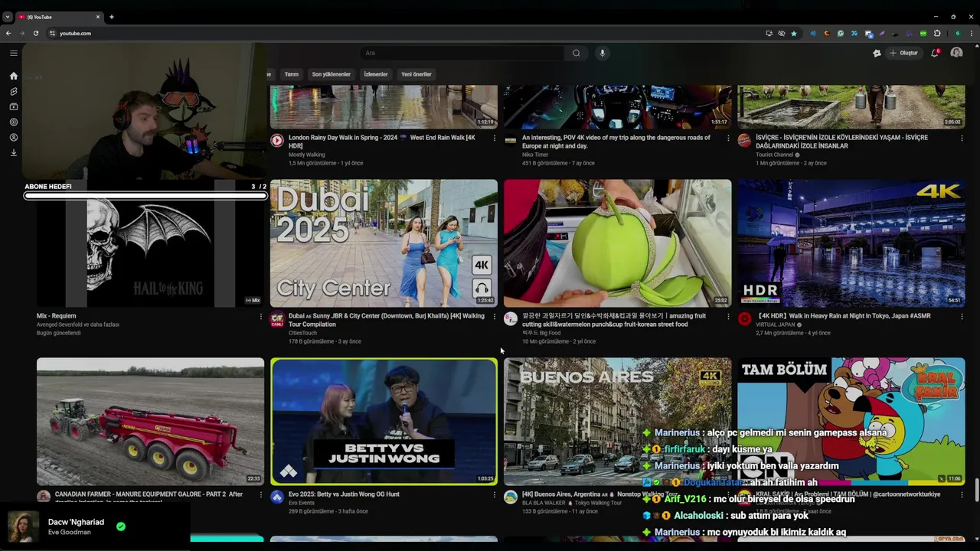980x551 pixels.
Task: Open the red manure tanker thumbnail
Action: pyautogui.click(x=150, y=422)
